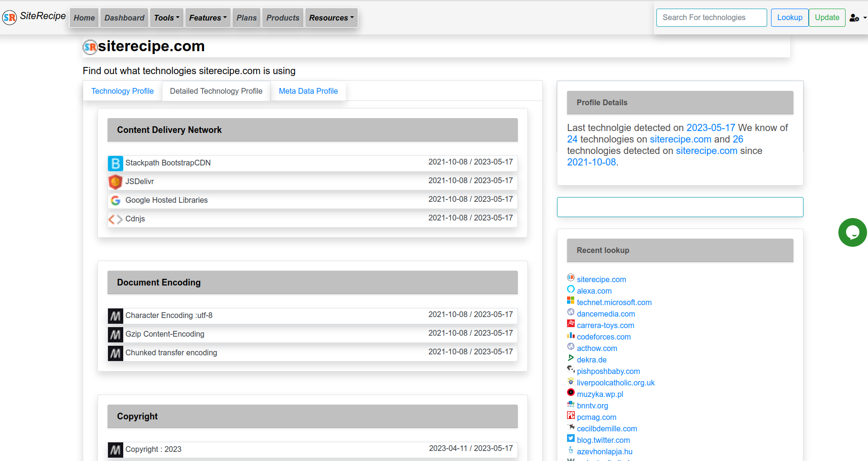Click the Cdnjs angle brackets icon

click(x=116, y=220)
